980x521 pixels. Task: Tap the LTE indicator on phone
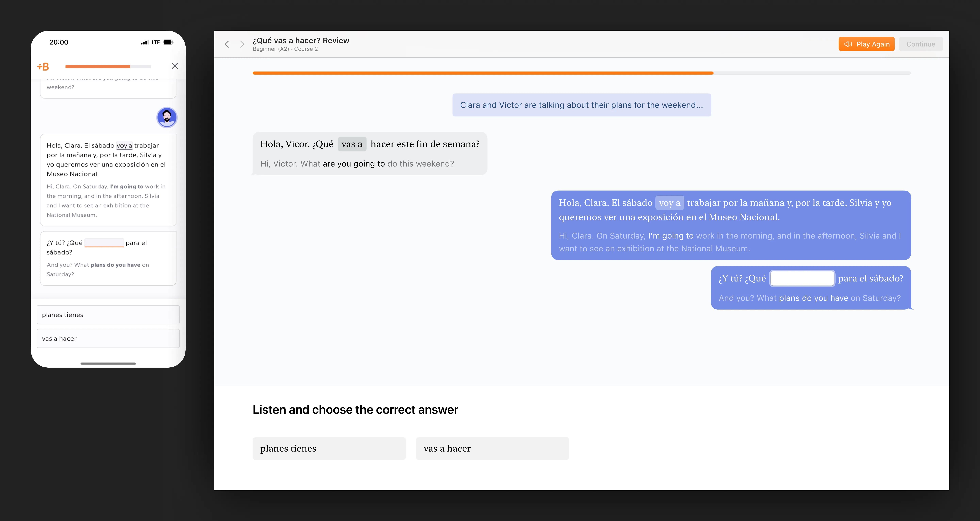pos(156,42)
